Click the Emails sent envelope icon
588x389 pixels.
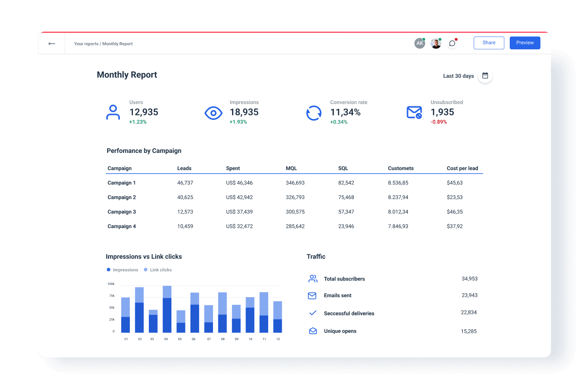coord(312,295)
